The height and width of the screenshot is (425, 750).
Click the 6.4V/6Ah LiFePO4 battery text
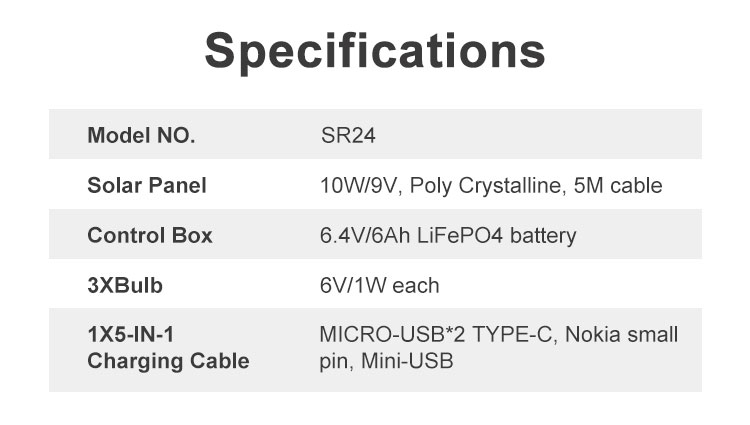(448, 236)
